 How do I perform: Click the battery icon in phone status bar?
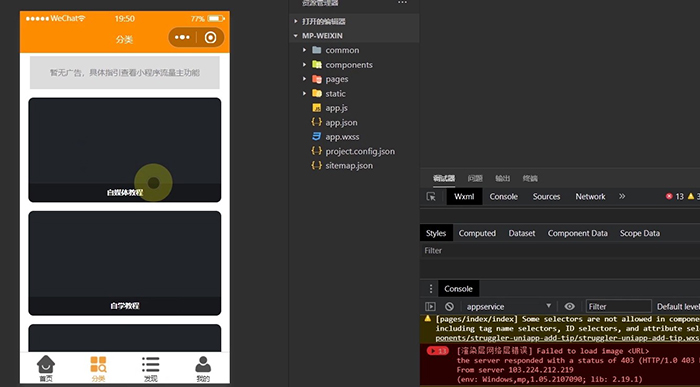click(216, 19)
